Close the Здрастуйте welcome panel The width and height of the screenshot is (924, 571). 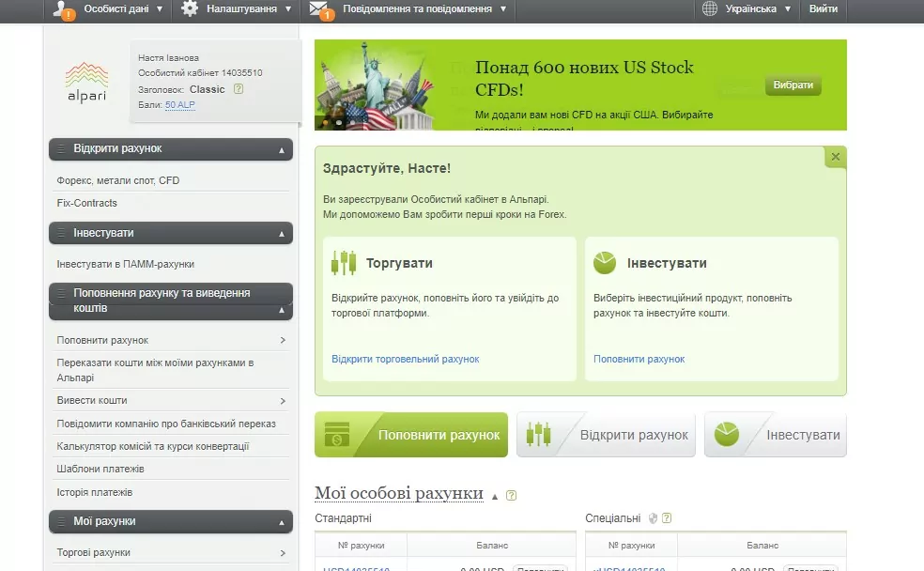pyautogui.click(x=835, y=157)
